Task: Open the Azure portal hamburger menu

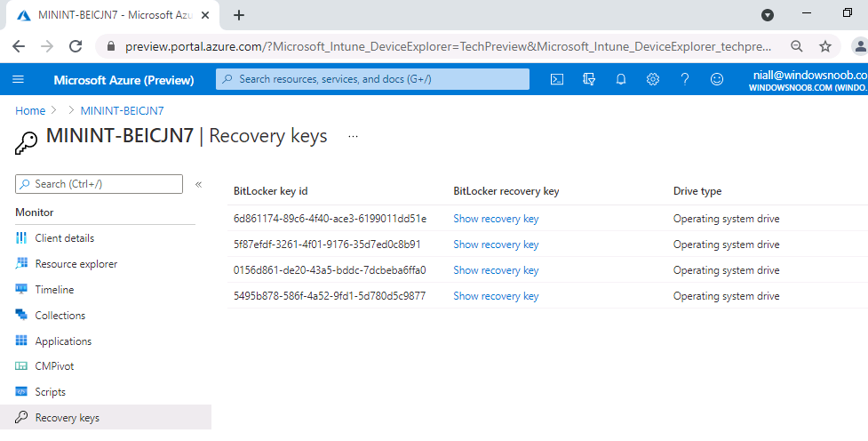Action: 19,79
